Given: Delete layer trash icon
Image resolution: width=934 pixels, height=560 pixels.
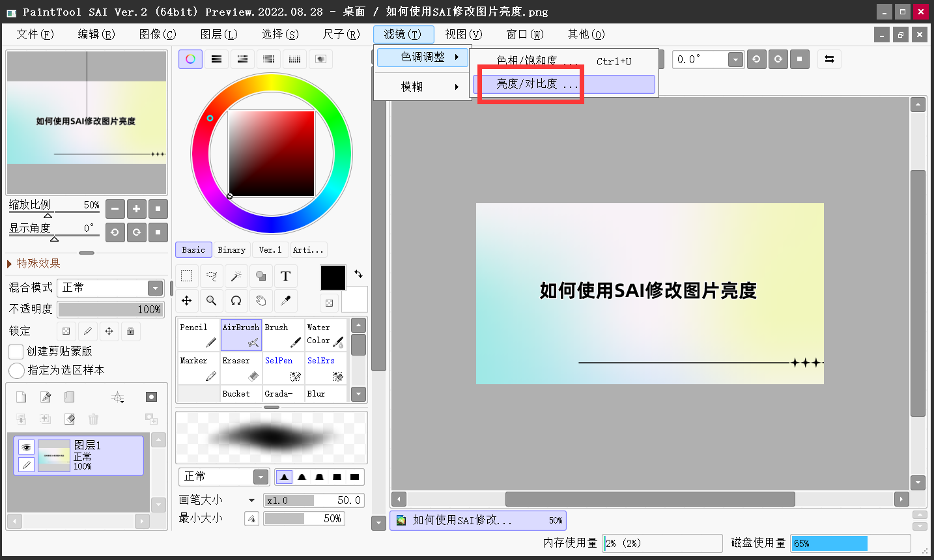Looking at the screenshot, I should coord(93,419).
